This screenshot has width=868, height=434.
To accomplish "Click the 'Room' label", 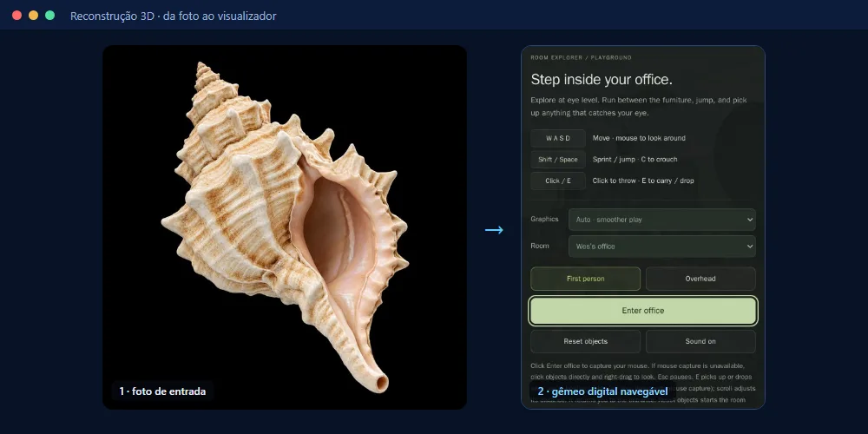I will tap(540, 246).
